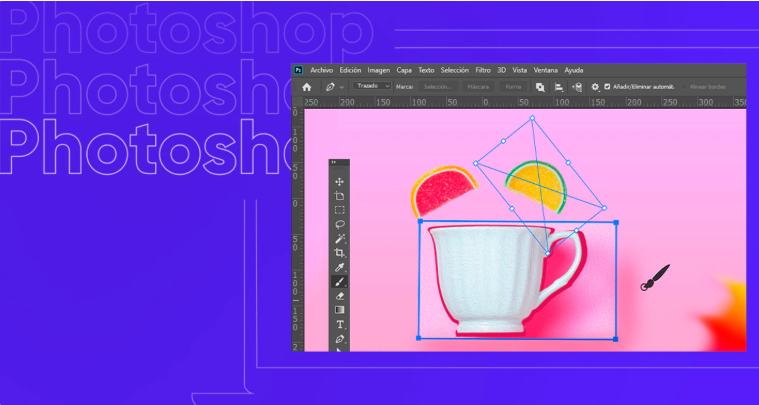Open the gear settings options
This screenshot has height=405, width=759.
click(x=594, y=87)
